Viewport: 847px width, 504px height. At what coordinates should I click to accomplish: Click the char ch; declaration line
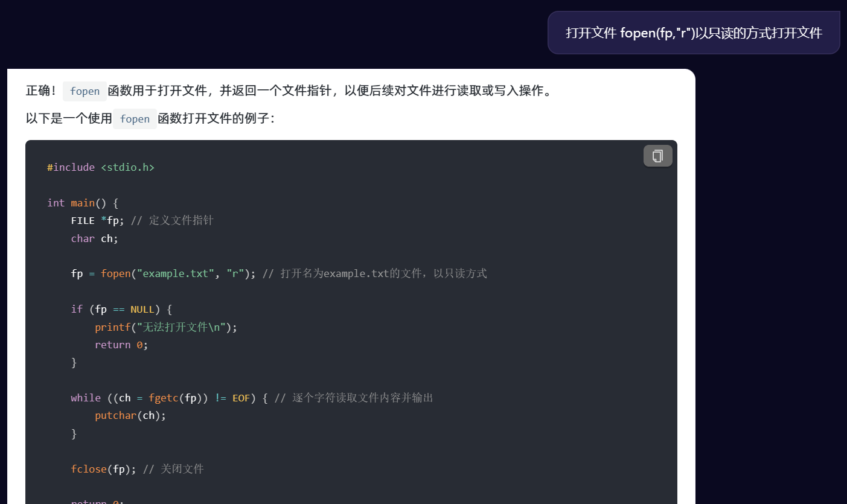click(x=94, y=238)
